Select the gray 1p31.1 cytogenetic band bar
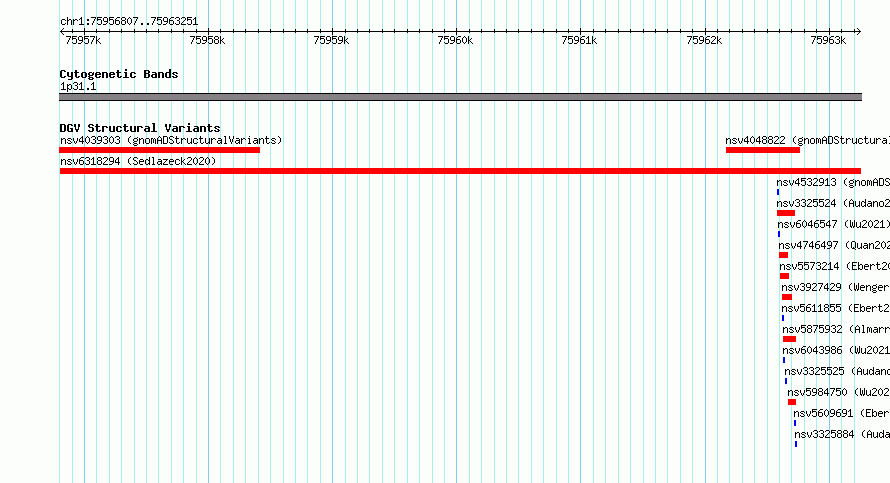The height and width of the screenshot is (483, 890). click(460, 97)
